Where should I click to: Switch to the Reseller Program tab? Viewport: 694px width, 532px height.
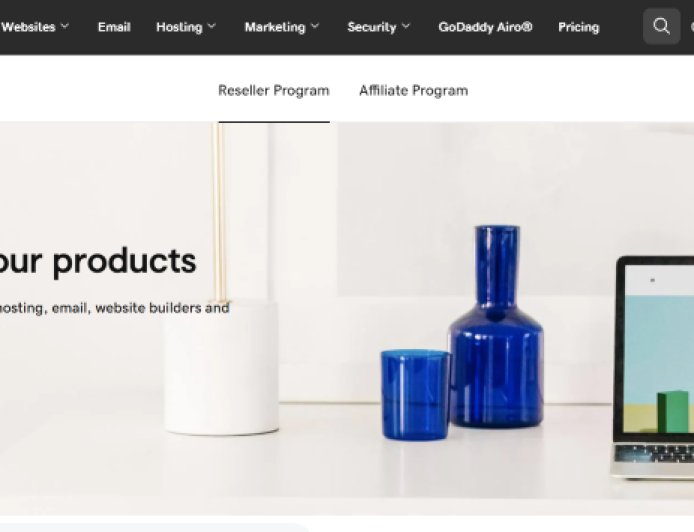(274, 91)
